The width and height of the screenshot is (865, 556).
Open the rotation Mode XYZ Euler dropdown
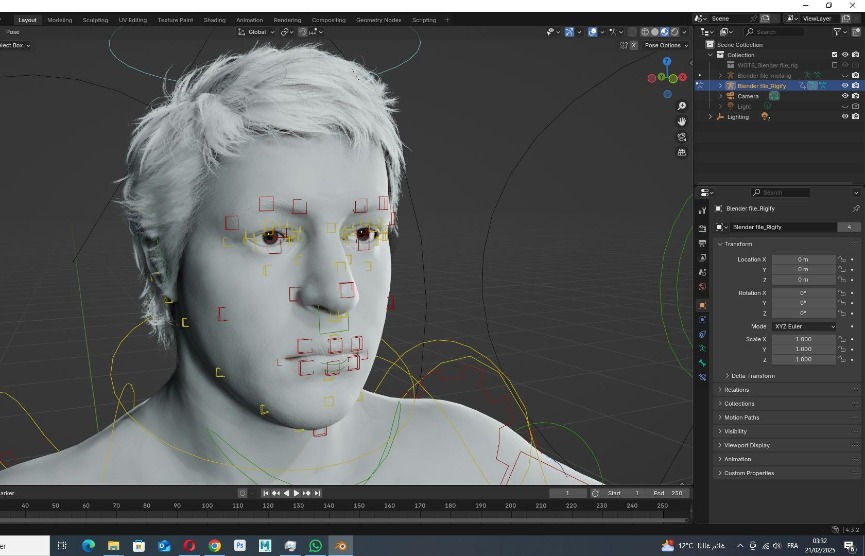point(804,326)
